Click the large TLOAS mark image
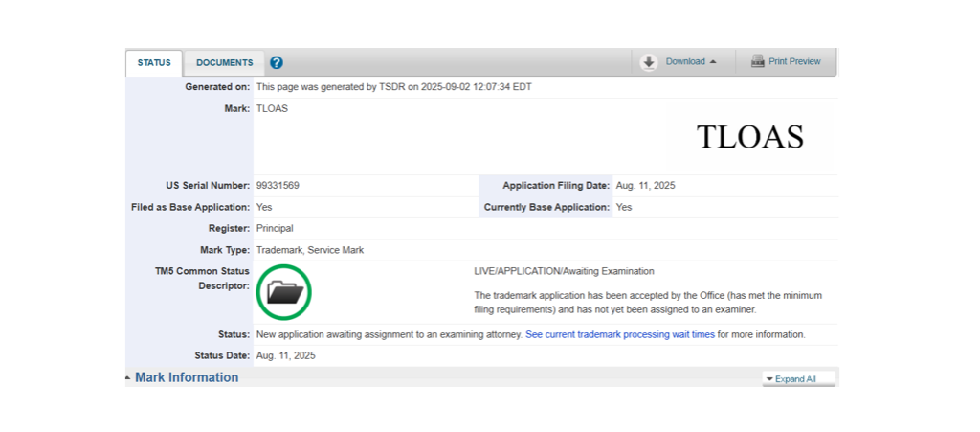 pyautogui.click(x=749, y=137)
